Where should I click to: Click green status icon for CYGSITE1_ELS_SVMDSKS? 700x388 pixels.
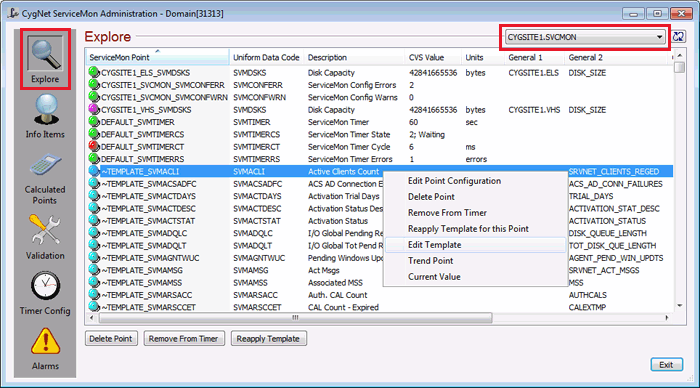point(93,71)
